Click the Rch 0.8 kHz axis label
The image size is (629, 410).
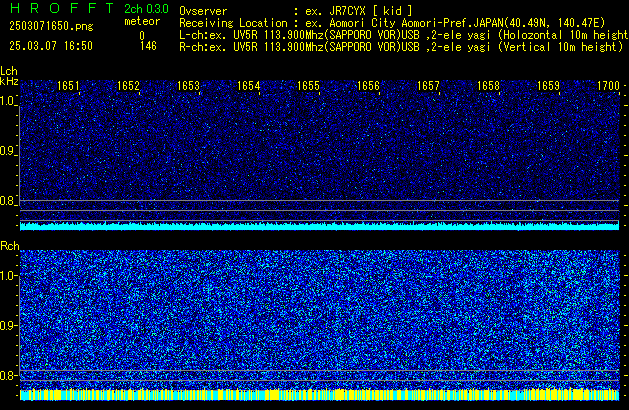[8, 375]
